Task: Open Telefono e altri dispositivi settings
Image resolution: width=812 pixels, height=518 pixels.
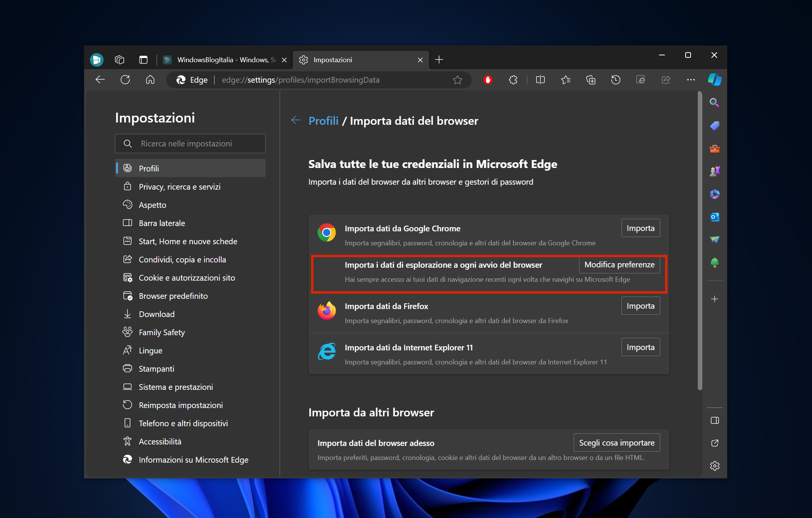Action: coord(190,423)
